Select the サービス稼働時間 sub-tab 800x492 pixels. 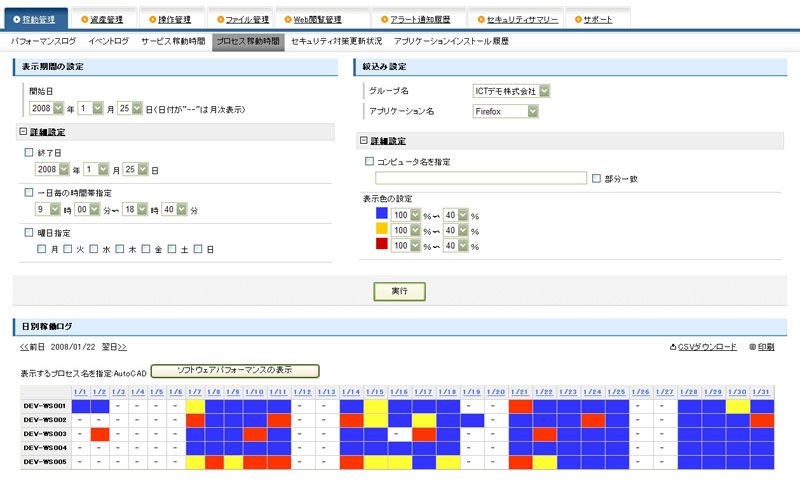click(173, 41)
